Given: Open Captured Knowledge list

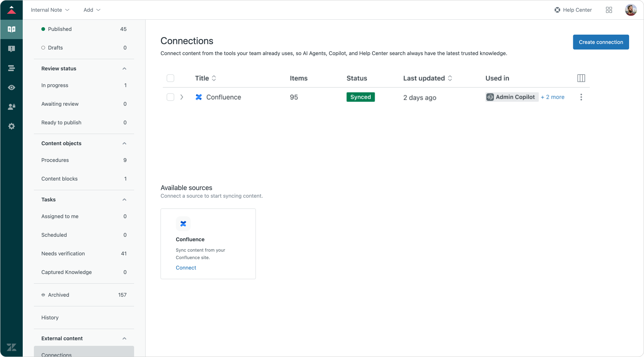Looking at the screenshot, I should (84, 272).
